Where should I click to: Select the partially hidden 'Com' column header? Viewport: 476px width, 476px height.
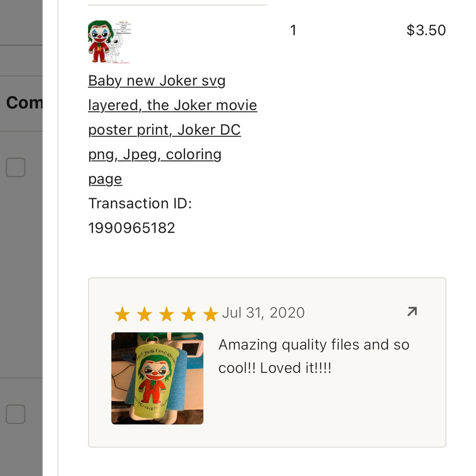tap(24, 102)
